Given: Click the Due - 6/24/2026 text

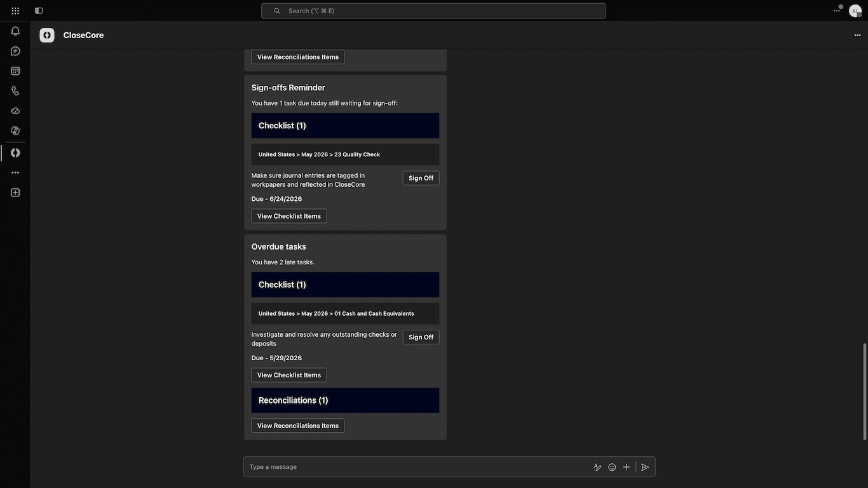Looking at the screenshot, I should 276,199.
